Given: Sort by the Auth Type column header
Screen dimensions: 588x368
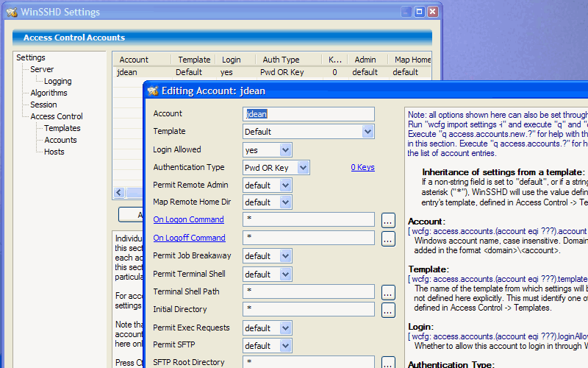Looking at the screenshot, I should [289, 60].
